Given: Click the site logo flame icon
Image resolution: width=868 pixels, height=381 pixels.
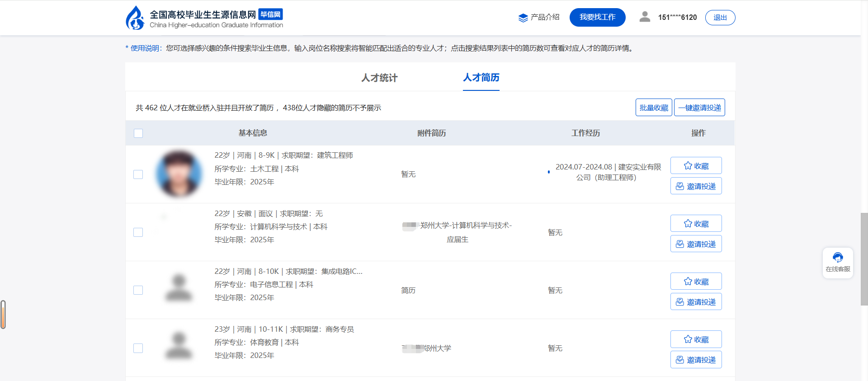Looking at the screenshot, I should (135, 18).
